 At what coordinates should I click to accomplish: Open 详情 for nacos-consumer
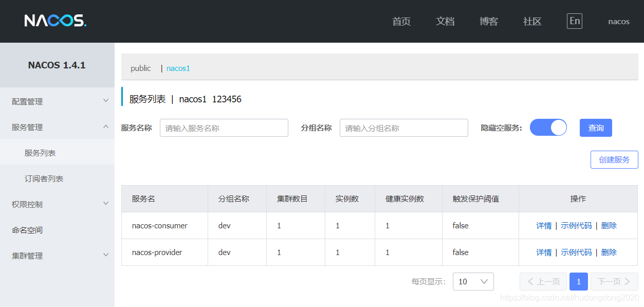tap(544, 225)
